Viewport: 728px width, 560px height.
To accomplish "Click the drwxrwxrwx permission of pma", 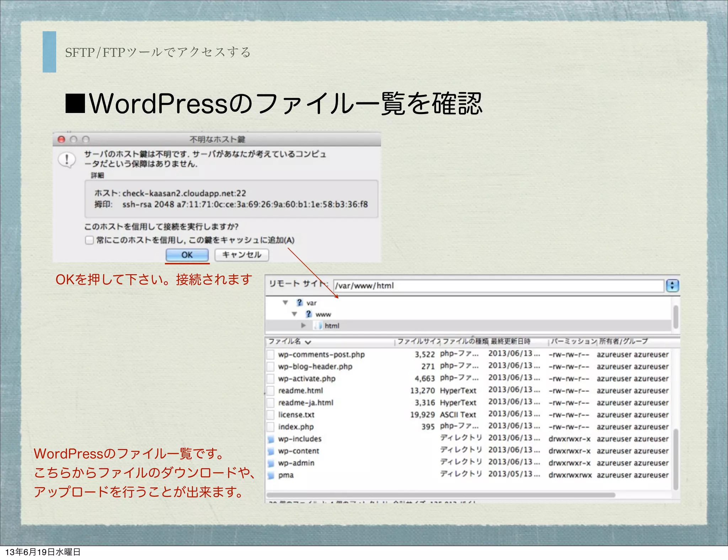I will tap(570, 475).
